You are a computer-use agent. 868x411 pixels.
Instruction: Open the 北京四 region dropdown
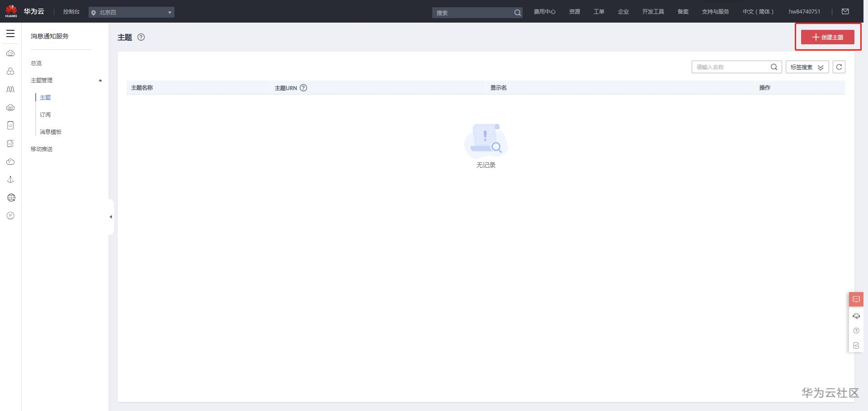tap(132, 12)
